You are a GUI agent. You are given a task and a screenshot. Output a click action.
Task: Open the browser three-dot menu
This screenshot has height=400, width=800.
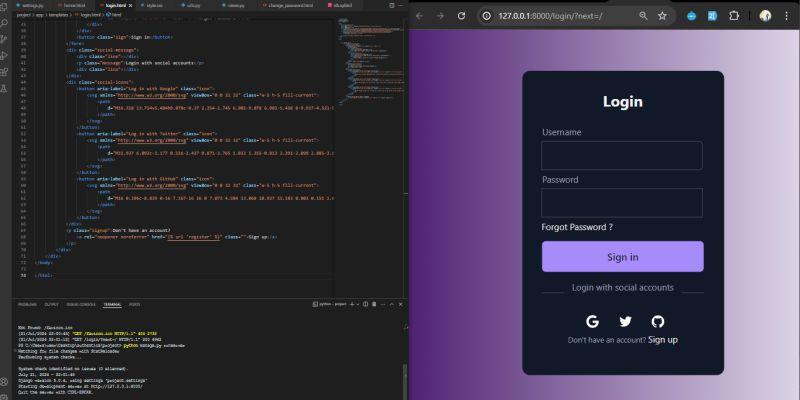786,16
